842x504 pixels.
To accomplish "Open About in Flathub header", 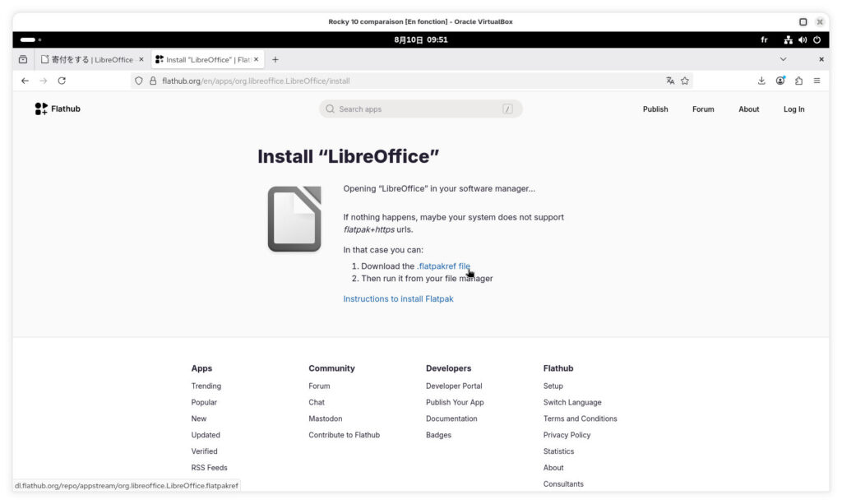I will click(748, 109).
